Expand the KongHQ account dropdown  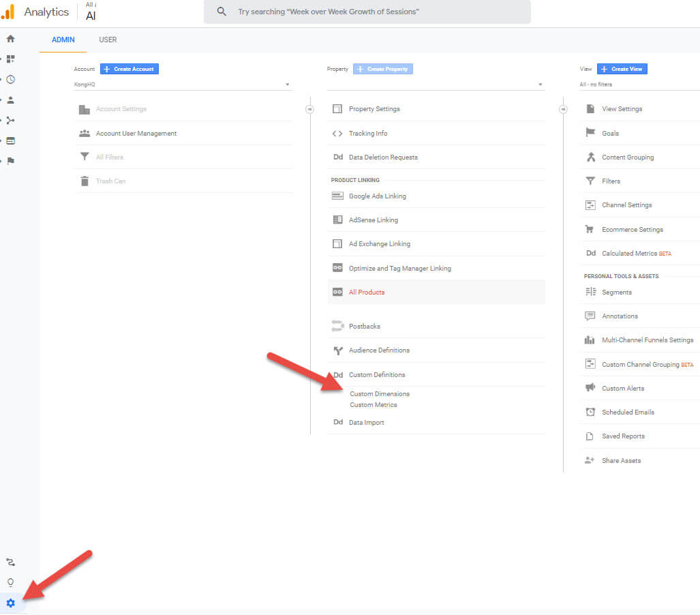(x=183, y=85)
